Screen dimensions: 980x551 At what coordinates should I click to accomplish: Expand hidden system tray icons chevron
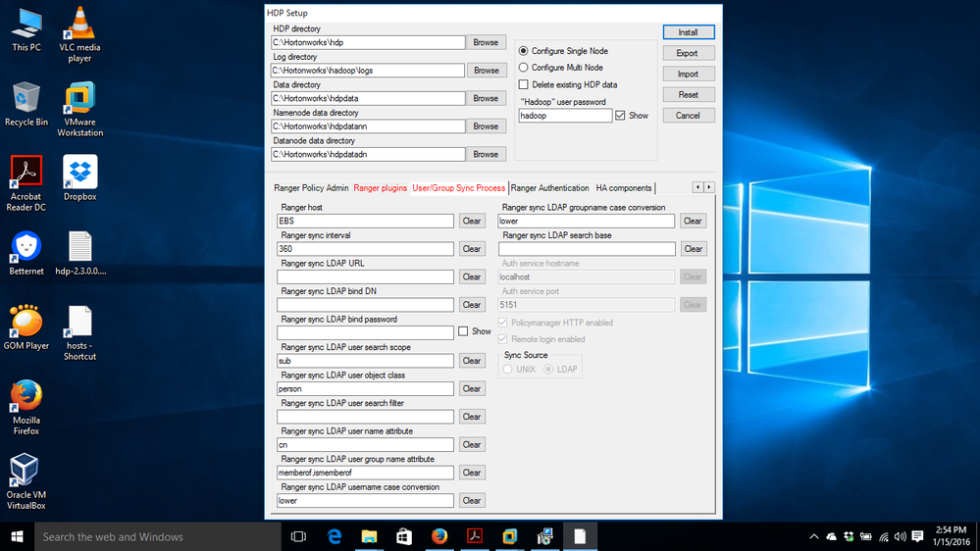click(x=814, y=536)
